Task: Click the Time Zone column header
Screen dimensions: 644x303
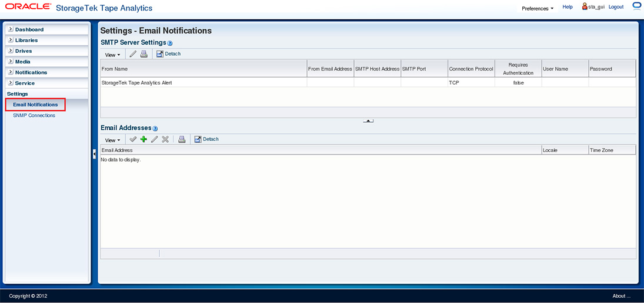Action: tap(612, 150)
